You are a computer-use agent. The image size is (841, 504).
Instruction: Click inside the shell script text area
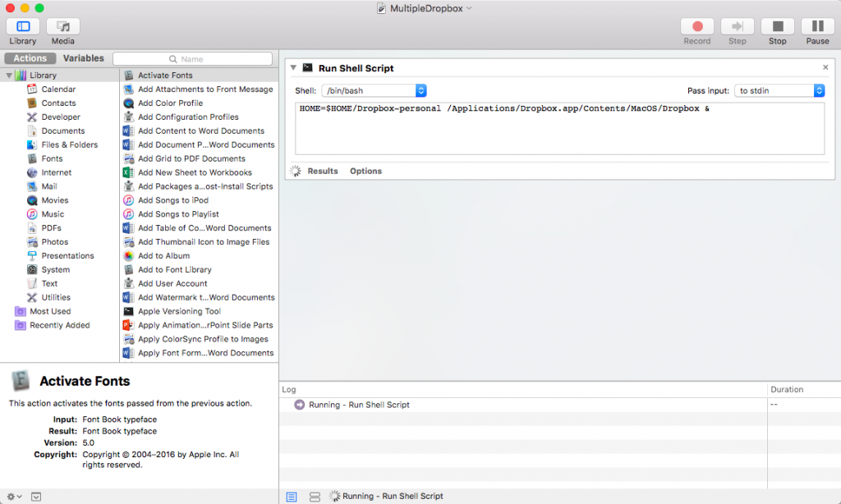(x=559, y=129)
